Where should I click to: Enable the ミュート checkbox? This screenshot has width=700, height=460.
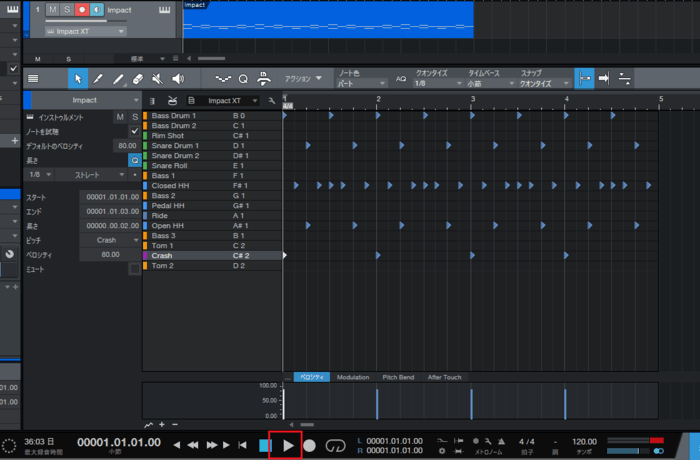click(x=135, y=269)
